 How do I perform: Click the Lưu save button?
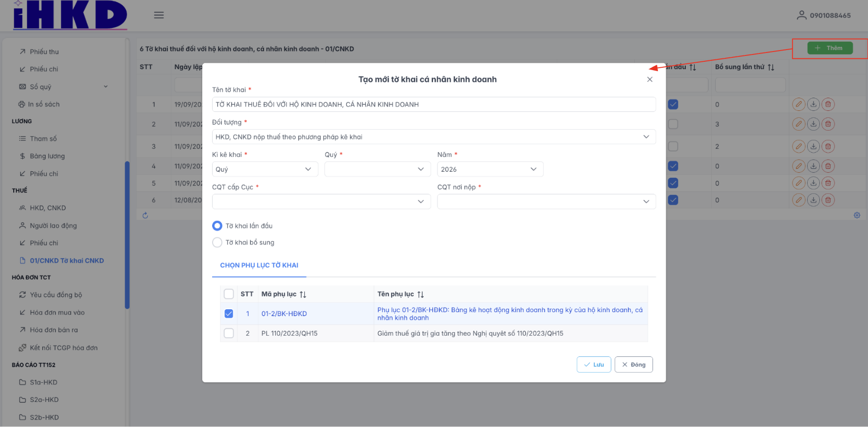click(594, 365)
